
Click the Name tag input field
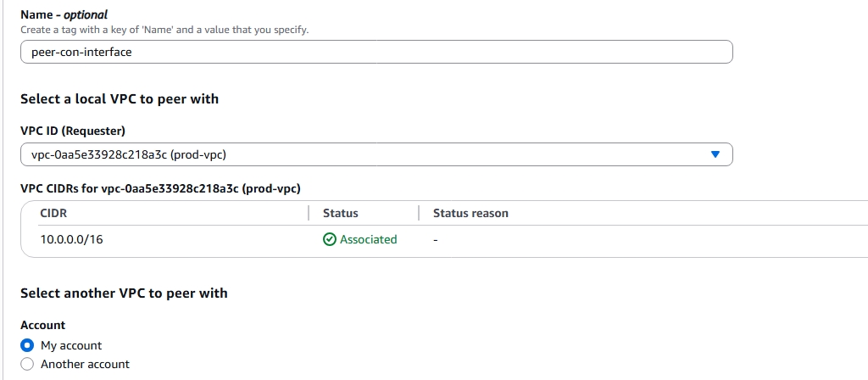click(376, 52)
